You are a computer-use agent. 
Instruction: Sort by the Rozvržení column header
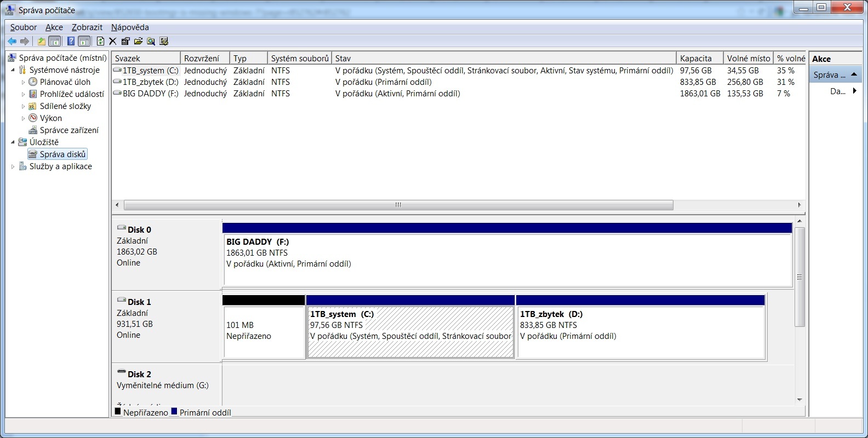tap(205, 58)
